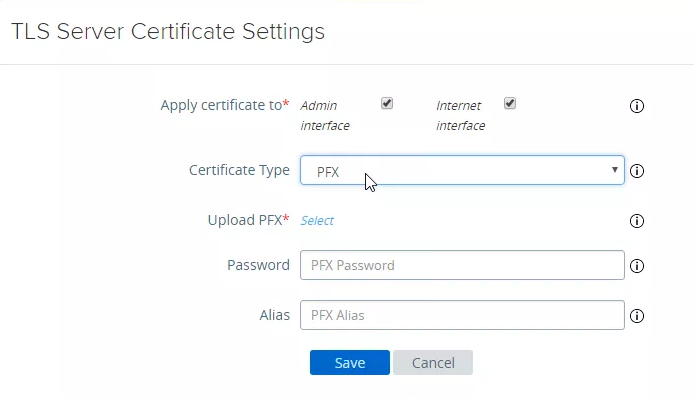The image size is (694, 398).
Task: Click the Internet interface label text
Action: [460, 116]
